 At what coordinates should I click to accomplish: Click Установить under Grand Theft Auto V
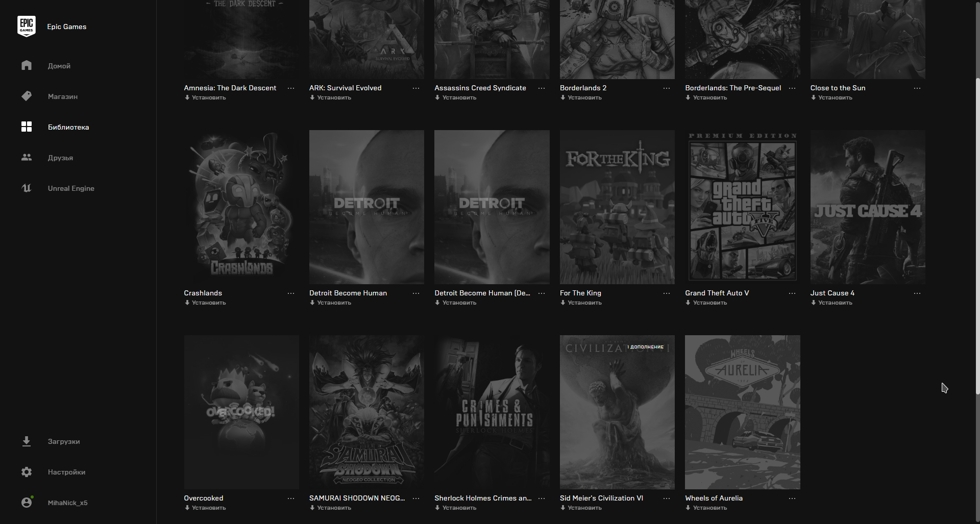706,303
